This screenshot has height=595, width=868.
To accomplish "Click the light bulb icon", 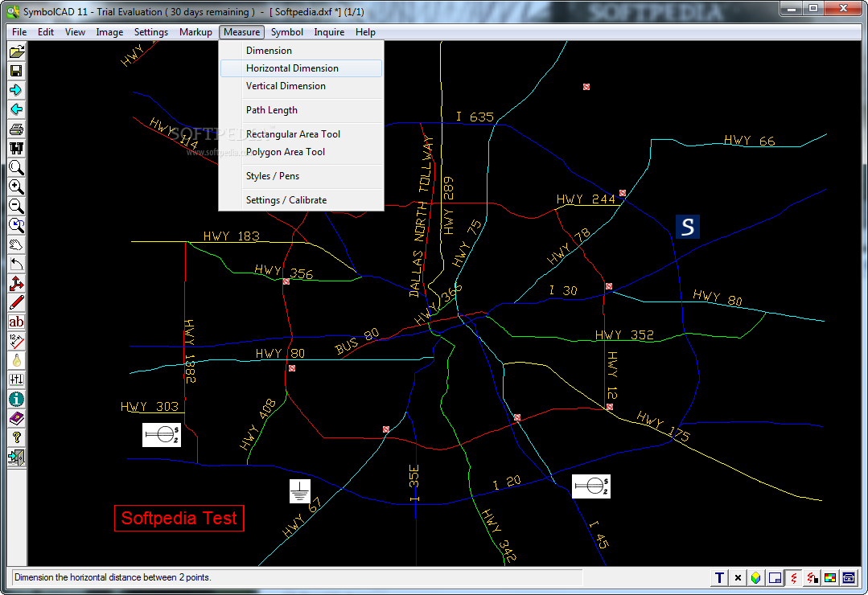I will (x=17, y=361).
